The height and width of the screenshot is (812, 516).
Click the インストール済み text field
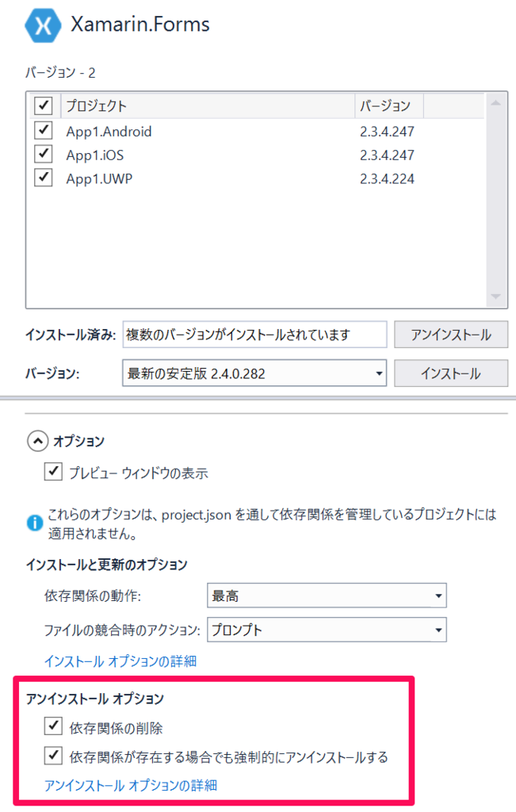pos(254,335)
